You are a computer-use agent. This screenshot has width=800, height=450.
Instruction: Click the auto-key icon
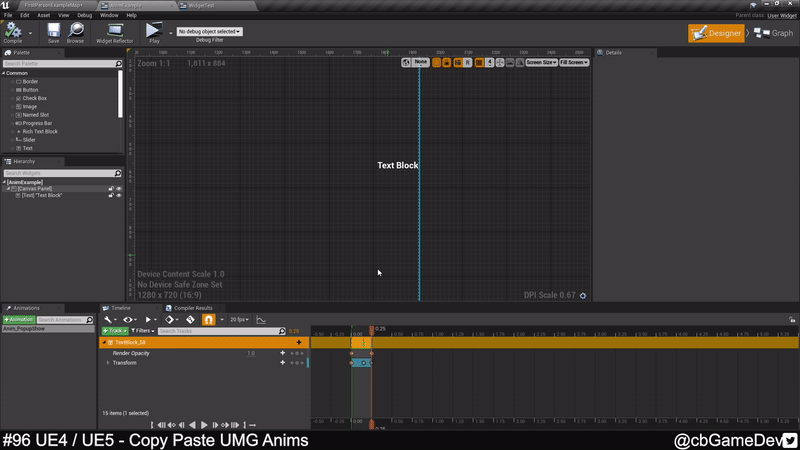[x=190, y=320]
